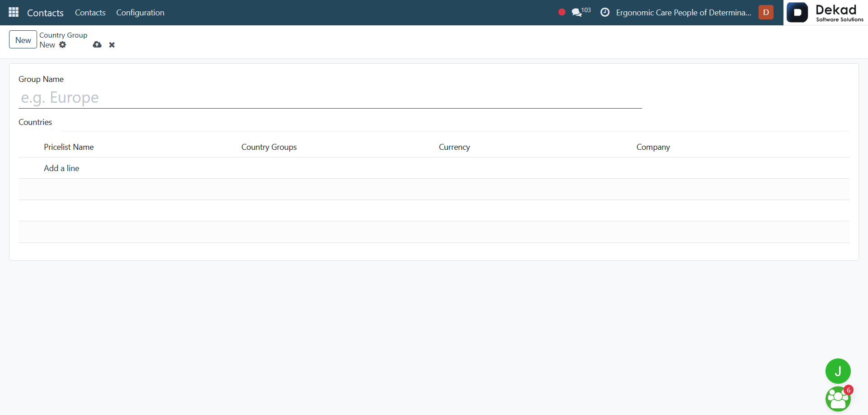Click Add a line in pricelist table
Screen dimensions: 868x415
[x=61, y=168]
